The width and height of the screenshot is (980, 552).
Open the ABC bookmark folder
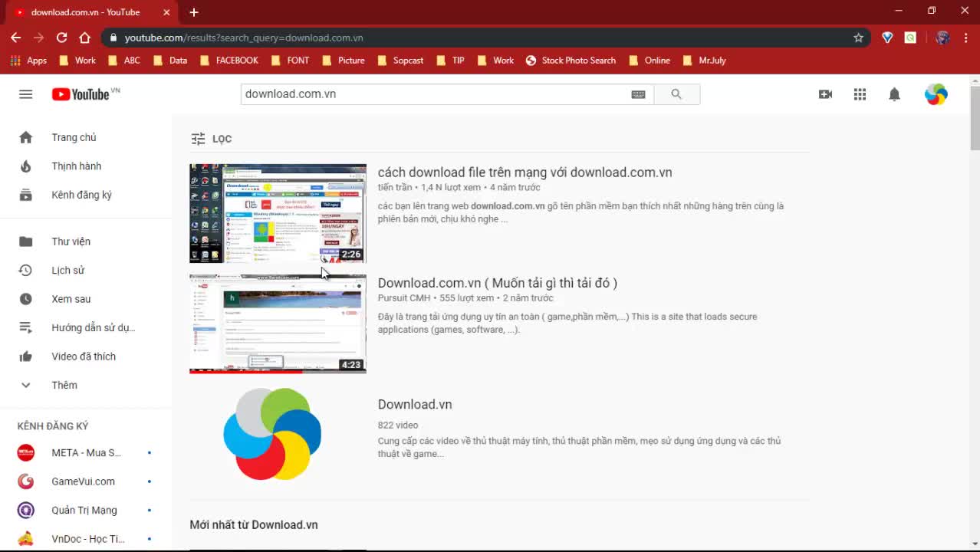click(124, 61)
